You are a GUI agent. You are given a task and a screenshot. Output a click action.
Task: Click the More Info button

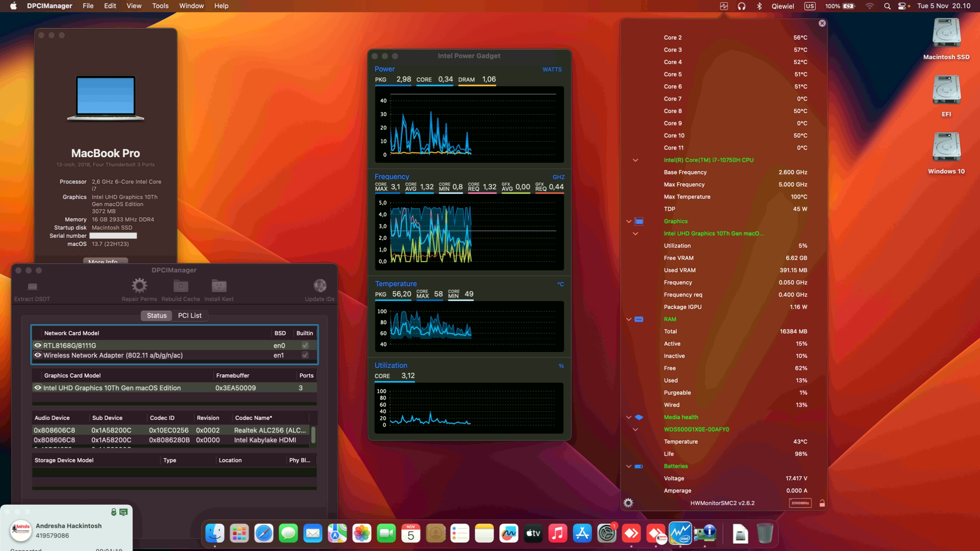click(105, 261)
